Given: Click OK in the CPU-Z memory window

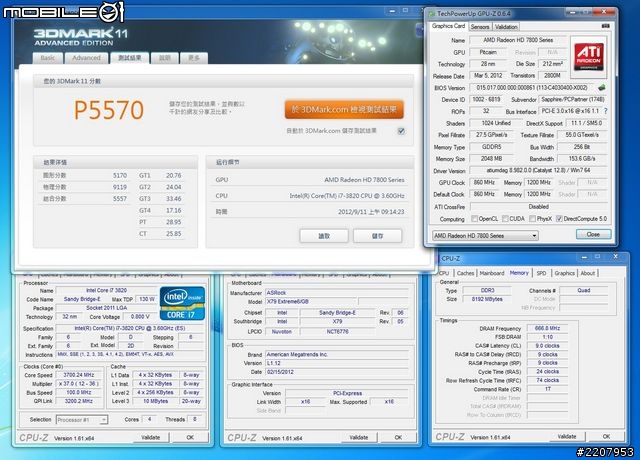Looking at the screenshot, I should 606,436.
